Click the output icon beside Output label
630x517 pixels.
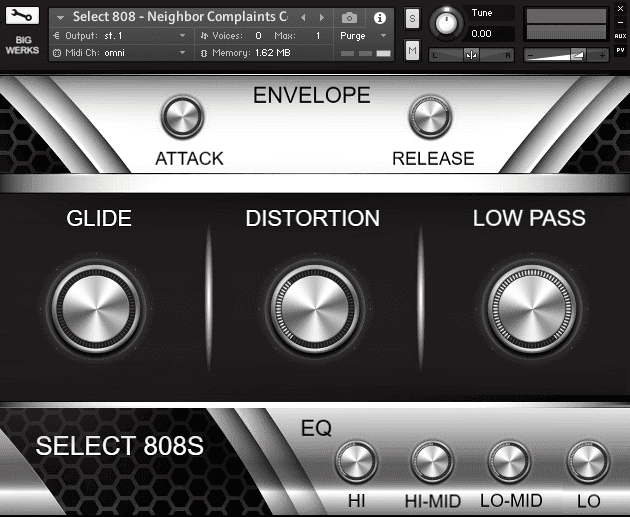[57, 36]
